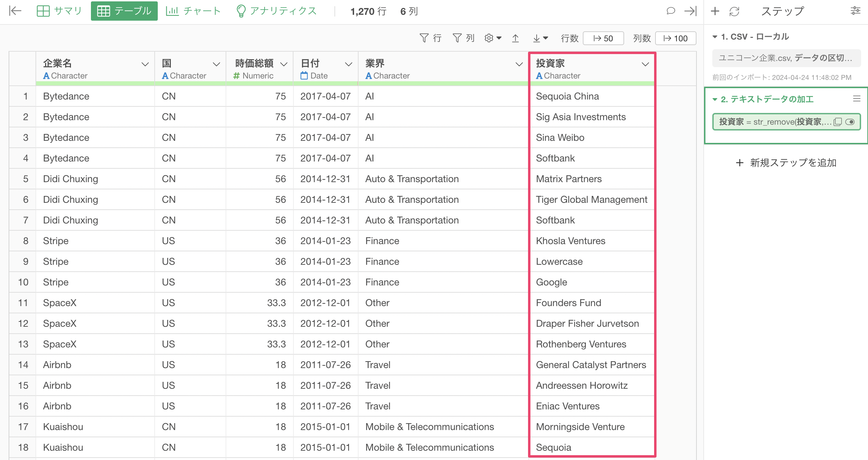Viewport: 868px width, 460px height.
Task: Click the ユニコーン企業.csv source entry
Action: pos(786,58)
